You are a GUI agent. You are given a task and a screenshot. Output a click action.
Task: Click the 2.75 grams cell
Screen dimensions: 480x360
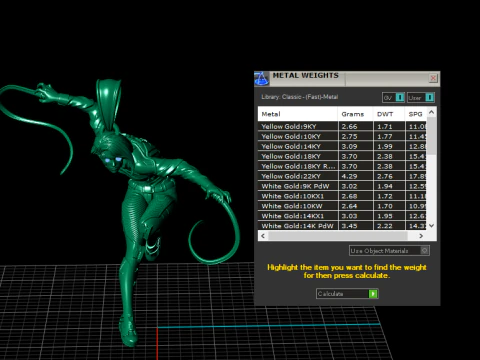[355, 136]
